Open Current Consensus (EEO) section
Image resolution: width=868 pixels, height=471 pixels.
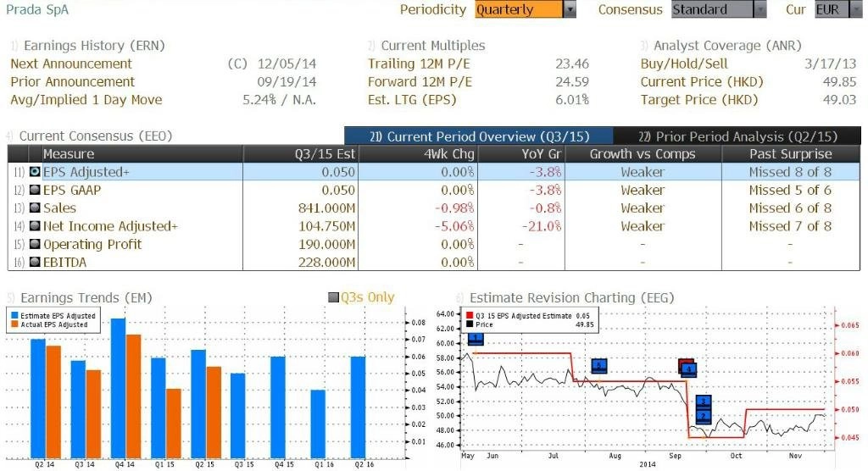[x=96, y=136]
